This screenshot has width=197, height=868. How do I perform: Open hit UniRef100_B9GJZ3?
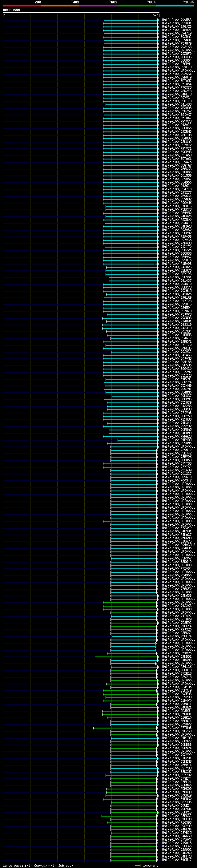177,26
